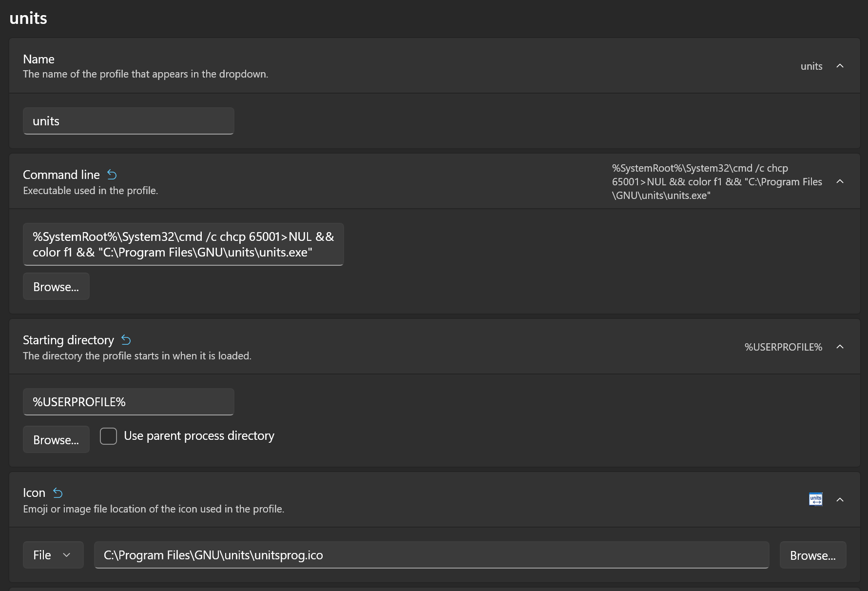Click the reset arrow beside Icon

click(58, 493)
